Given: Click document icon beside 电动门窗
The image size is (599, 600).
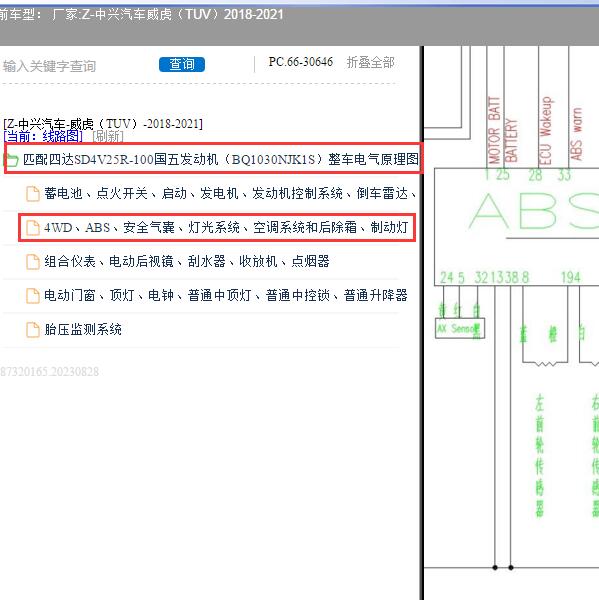Looking at the screenshot, I should click(33, 296).
